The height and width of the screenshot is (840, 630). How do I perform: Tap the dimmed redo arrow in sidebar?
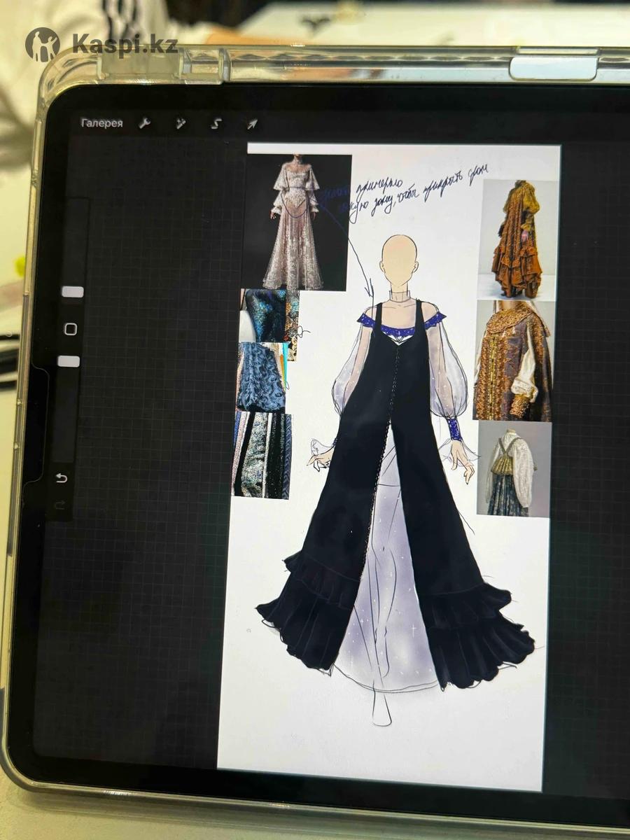(x=60, y=505)
